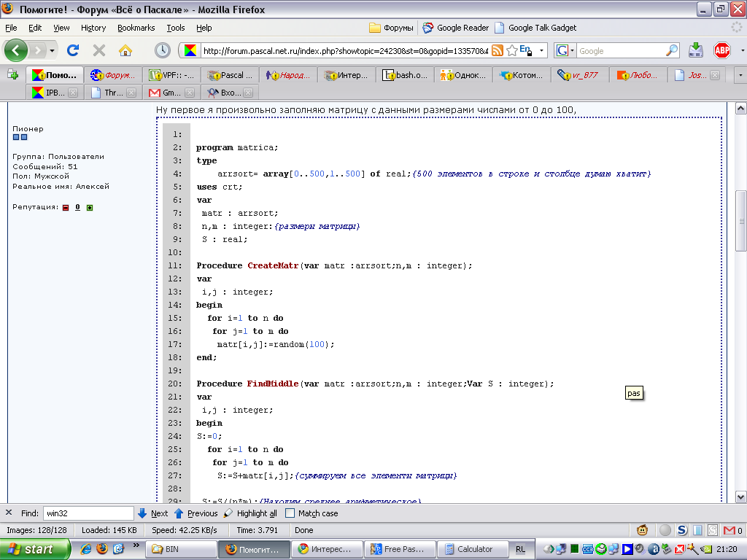This screenshot has width=747, height=560.
Task: Click the Reload page icon
Action: [x=72, y=50]
